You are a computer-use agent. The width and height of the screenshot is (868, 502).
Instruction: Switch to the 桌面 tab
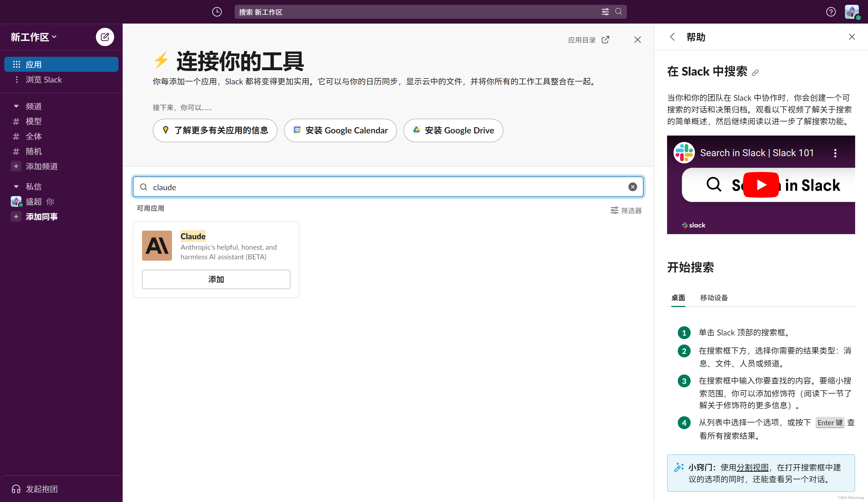pyautogui.click(x=678, y=298)
